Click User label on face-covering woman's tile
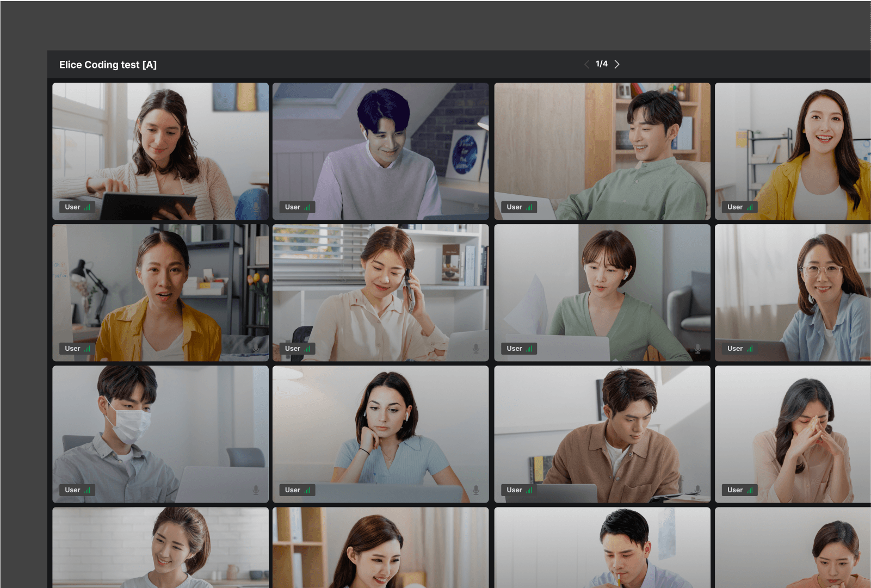Image resolution: width=871 pixels, height=588 pixels. [735, 490]
